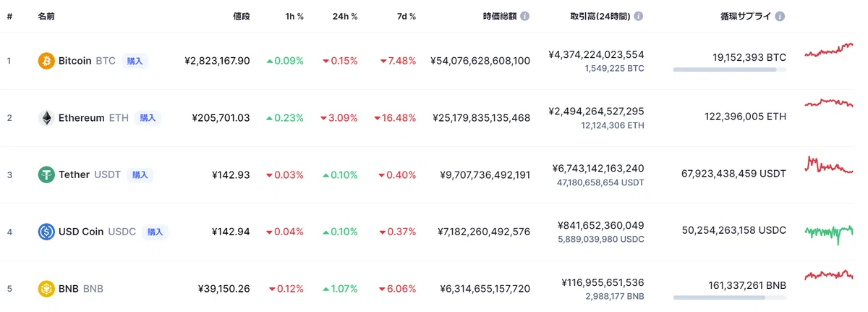Open the BNB coin name link
The width and height of the screenshot is (868, 312).
[x=81, y=289]
